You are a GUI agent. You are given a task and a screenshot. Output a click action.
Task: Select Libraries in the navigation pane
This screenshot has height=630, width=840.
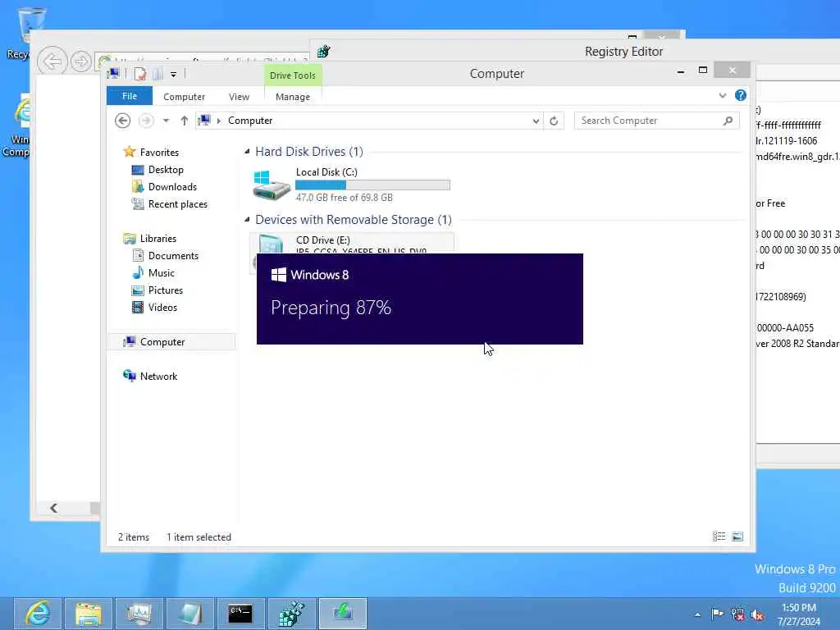[x=158, y=239]
